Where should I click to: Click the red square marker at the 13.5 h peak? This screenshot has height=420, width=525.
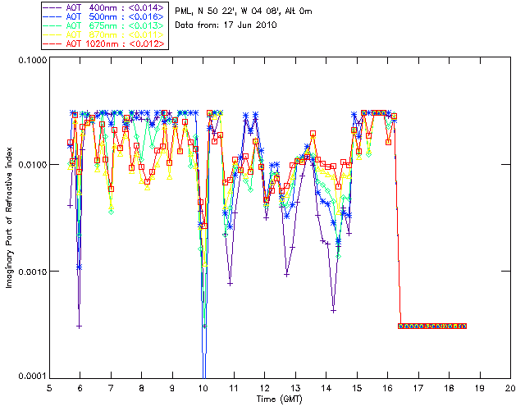click(x=313, y=134)
